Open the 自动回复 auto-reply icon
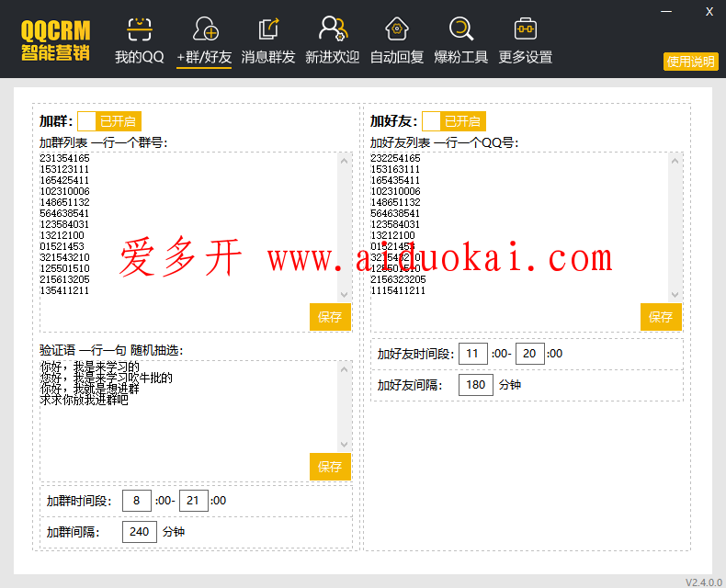This screenshot has width=726, height=588. (397, 29)
